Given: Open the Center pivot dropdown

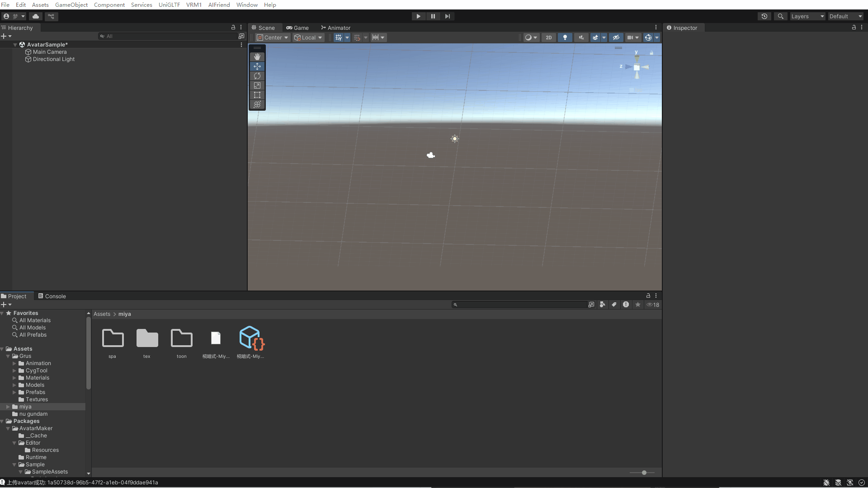Looking at the screenshot, I should [273, 38].
